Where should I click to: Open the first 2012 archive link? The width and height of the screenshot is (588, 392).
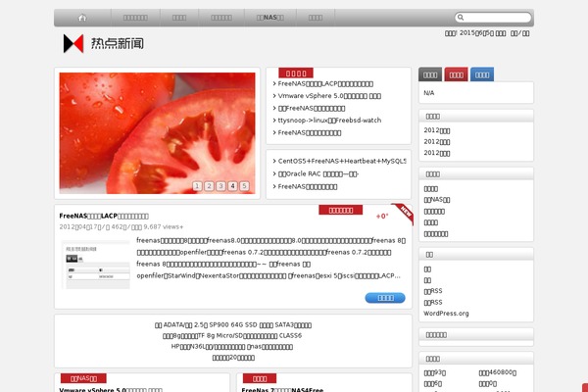pos(436,130)
